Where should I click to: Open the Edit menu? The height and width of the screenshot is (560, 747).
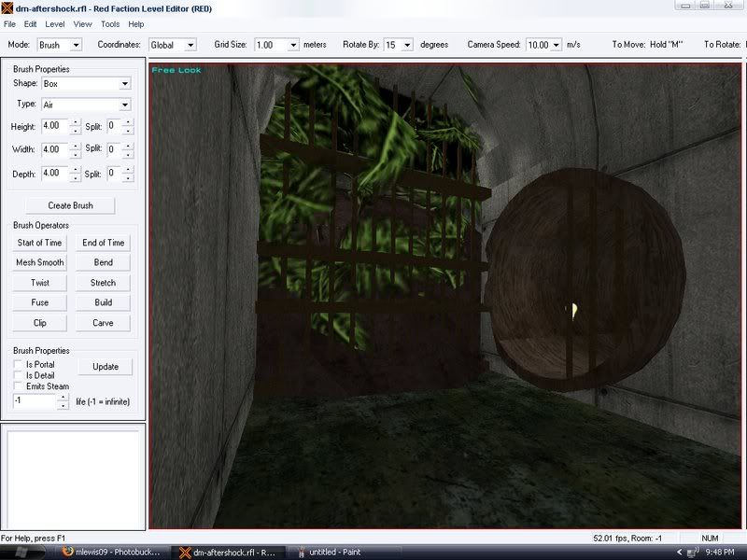pos(30,24)
